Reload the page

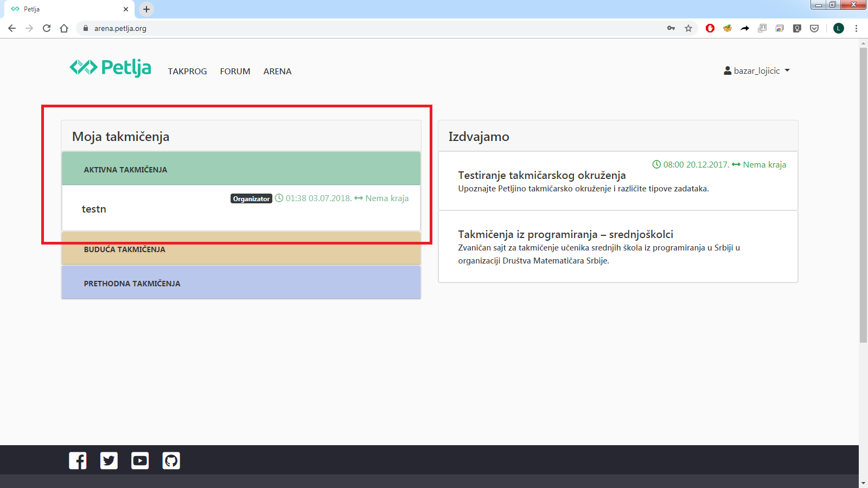coord(47,28)
